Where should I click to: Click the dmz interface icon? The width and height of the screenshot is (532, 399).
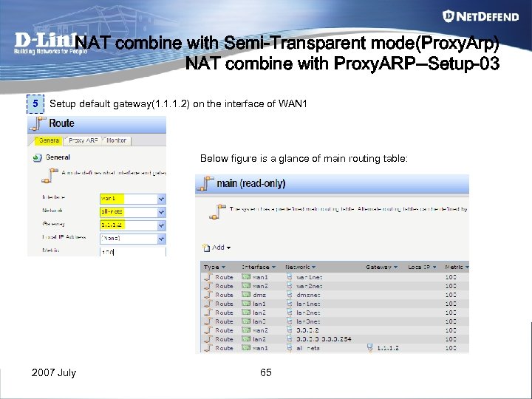[246, 295]
